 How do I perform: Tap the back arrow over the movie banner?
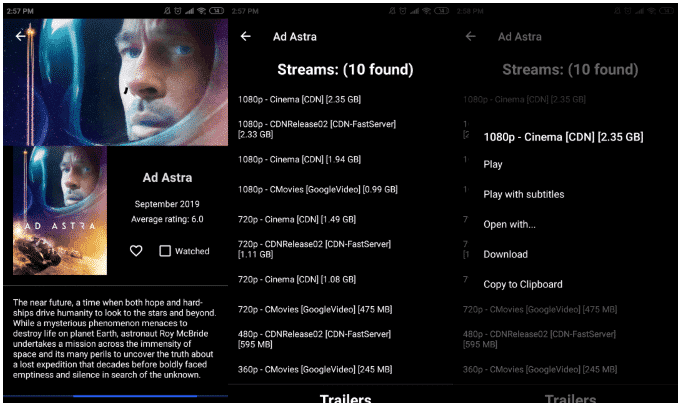tap(20, 36)
